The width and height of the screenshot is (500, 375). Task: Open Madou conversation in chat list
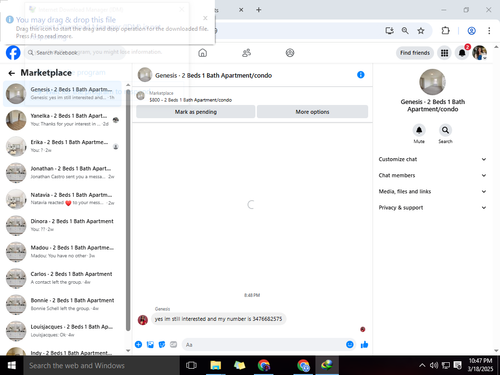pyautogui.click(x=62, y=252)
